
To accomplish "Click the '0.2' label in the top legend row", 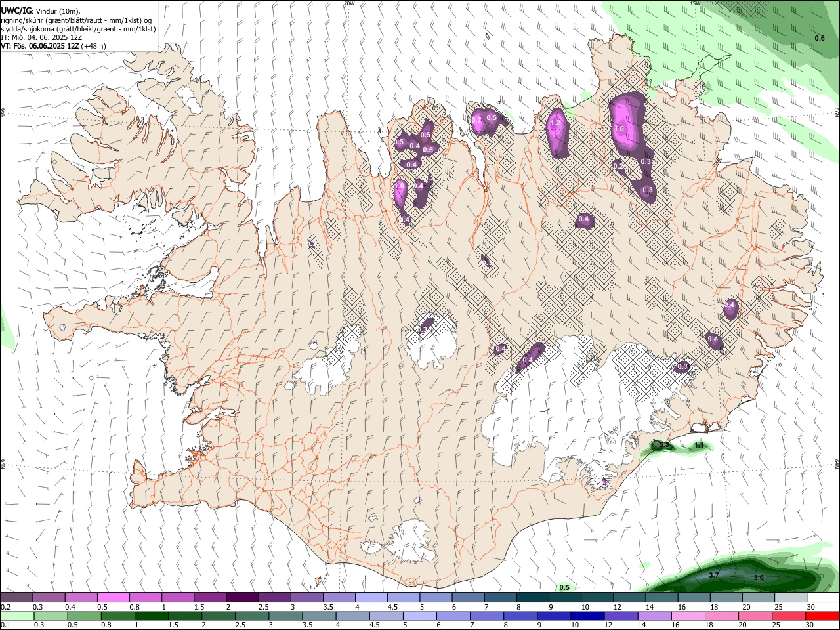I will point(5,607).
